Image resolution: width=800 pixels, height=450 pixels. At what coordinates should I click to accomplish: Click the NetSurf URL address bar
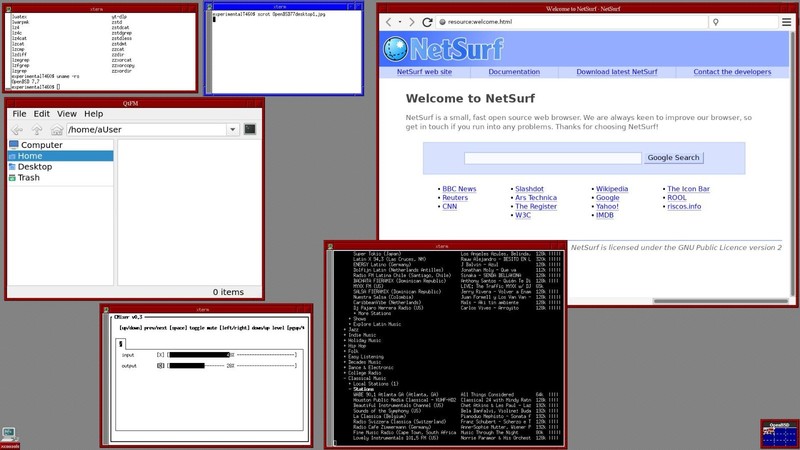coord(572,22)
